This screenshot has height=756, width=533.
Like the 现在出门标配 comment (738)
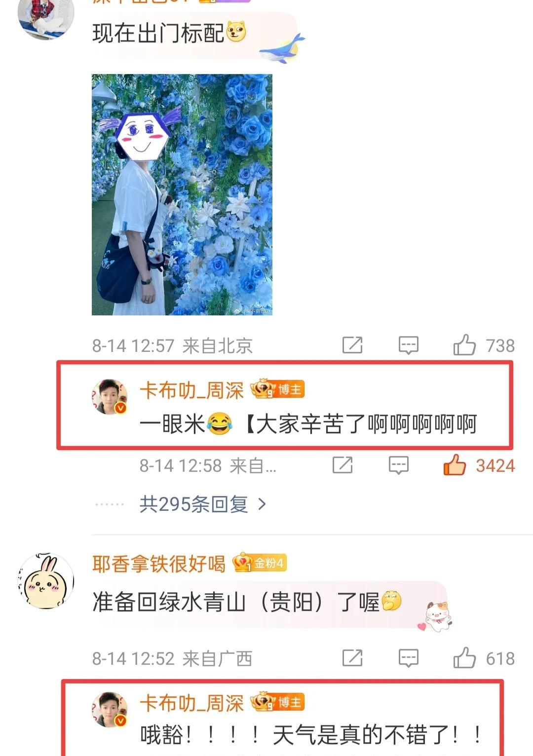(x=464, y=345)
